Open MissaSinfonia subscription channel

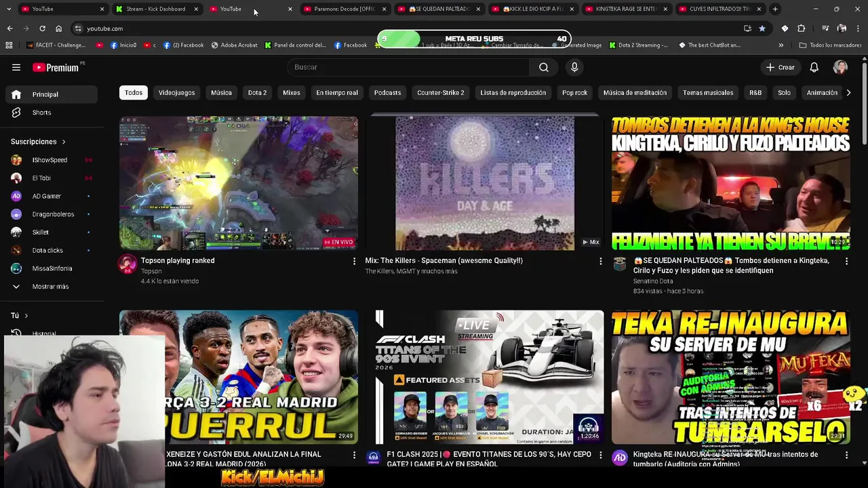[52, 268]
